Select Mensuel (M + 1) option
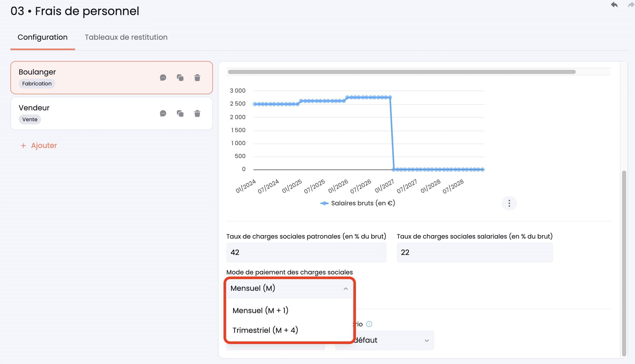This screenshot has height=364, width=635. pos(289,311)
